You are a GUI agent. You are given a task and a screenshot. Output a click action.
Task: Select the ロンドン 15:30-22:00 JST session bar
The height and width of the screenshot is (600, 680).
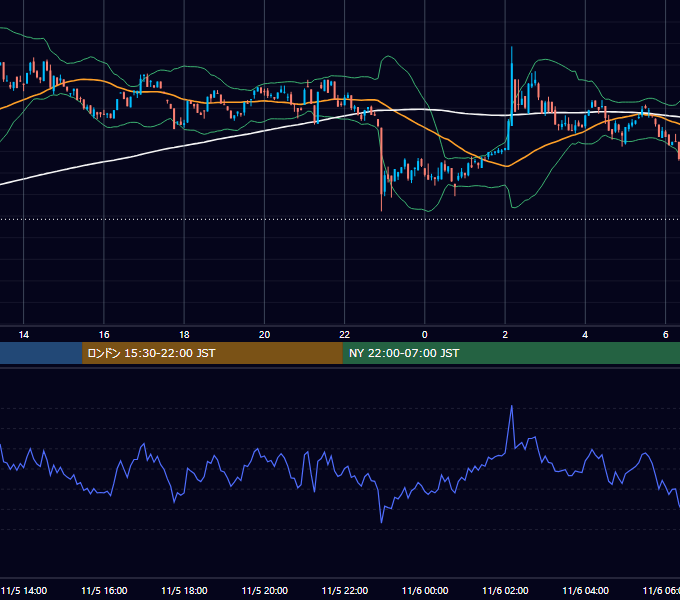coord(212,353)
